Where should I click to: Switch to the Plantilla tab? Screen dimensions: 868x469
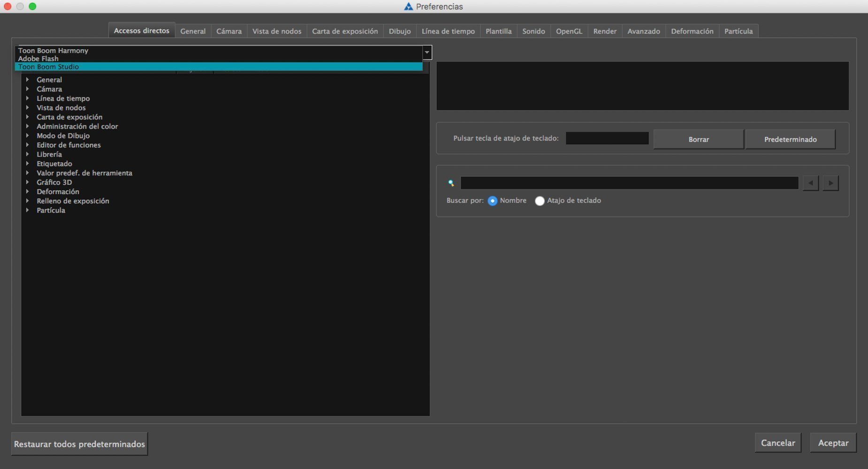click(x=498, y=31)
